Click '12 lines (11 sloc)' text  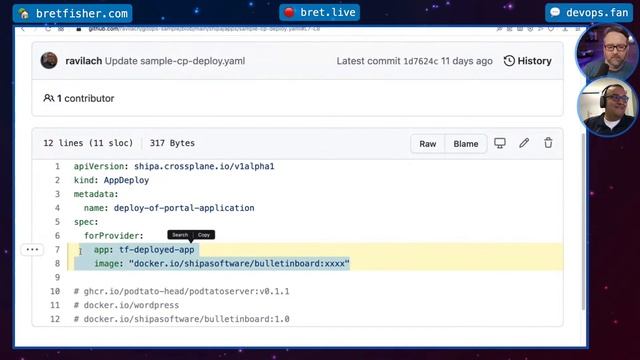(x=88, y=143)
